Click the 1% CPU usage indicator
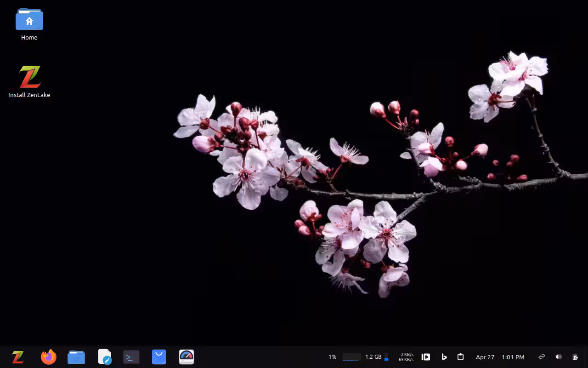Image resolution: width=588 pixels, height=368 pixels. pos(333,357)
